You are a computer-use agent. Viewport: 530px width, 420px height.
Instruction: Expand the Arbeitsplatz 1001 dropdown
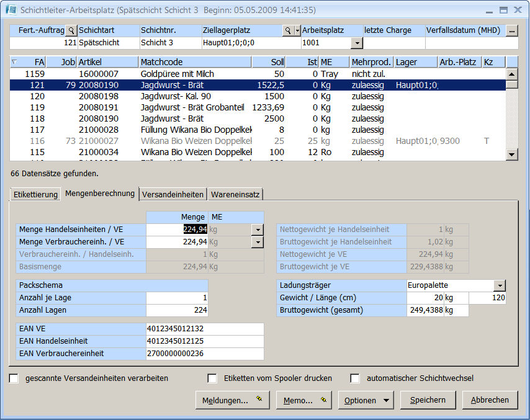pyautogui.click(x=356, y=43)
